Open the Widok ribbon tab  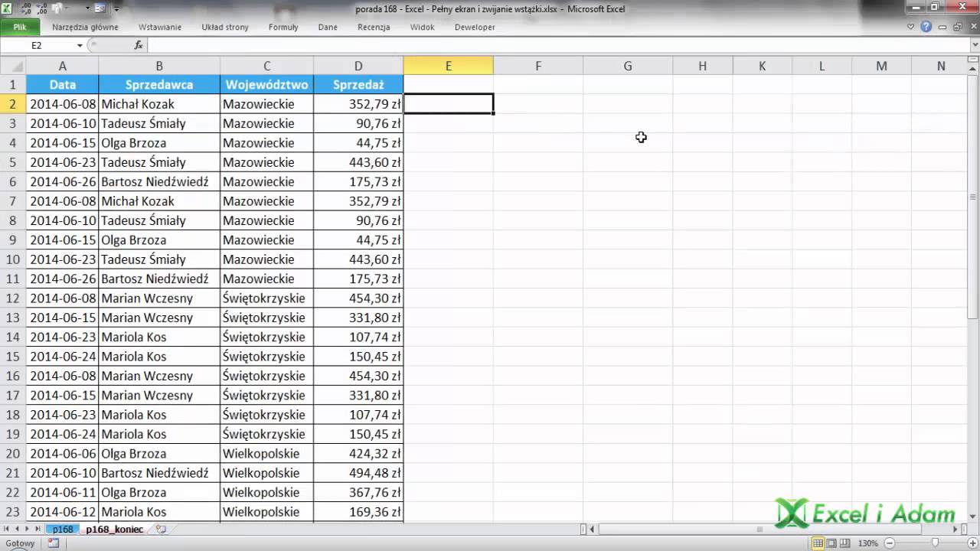click(422, 27)
